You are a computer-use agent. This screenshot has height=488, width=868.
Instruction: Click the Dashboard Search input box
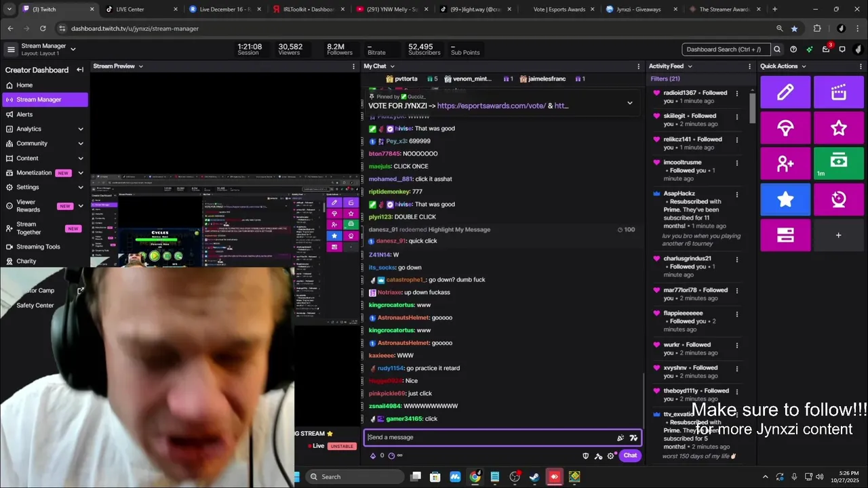tap(726, 49)
